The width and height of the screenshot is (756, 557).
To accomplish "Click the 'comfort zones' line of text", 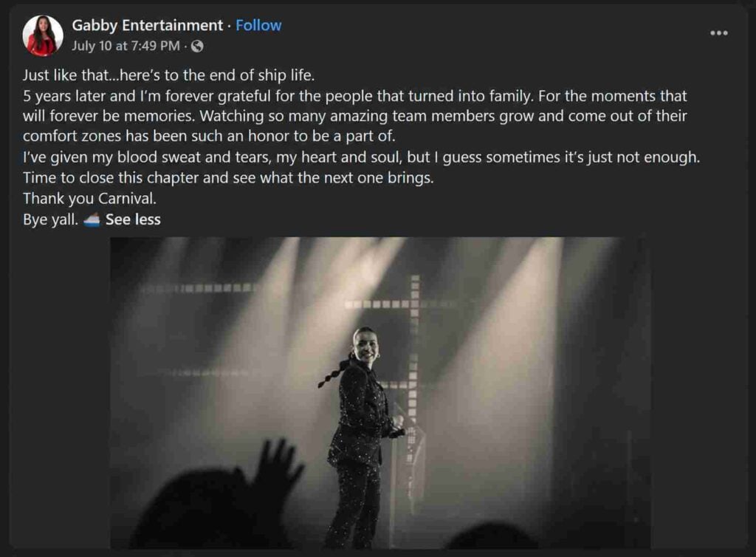I will click(x=209, y=137).
